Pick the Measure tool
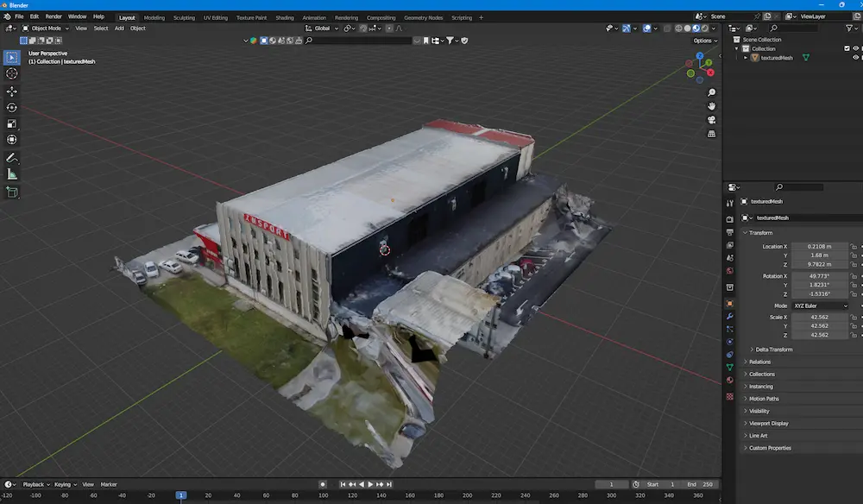This screenshot has height=504, width=863. click(12, 174)
